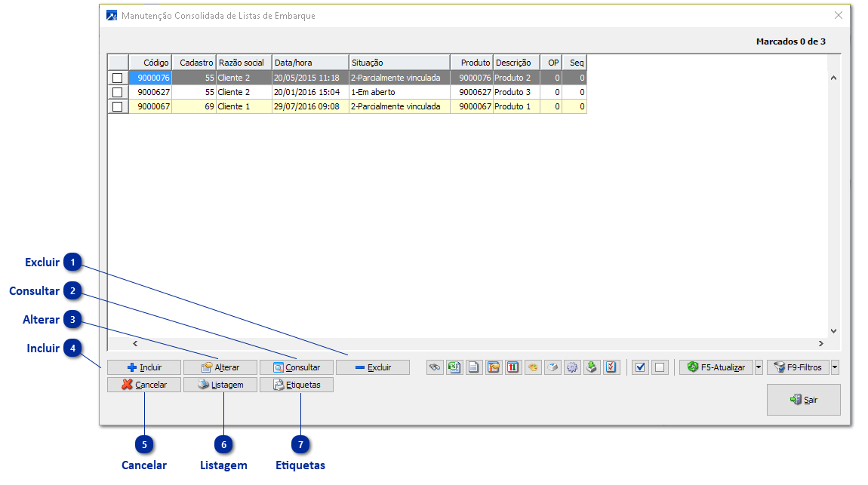Click the Cancelar button
Image resolution: width=868 pixels, height=485 pixels.
click(144, 385)
